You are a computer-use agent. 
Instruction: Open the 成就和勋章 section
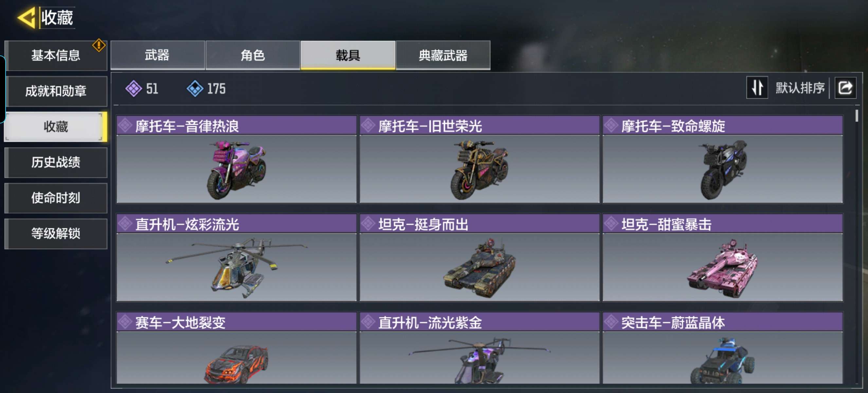click(x=56, y=91)
